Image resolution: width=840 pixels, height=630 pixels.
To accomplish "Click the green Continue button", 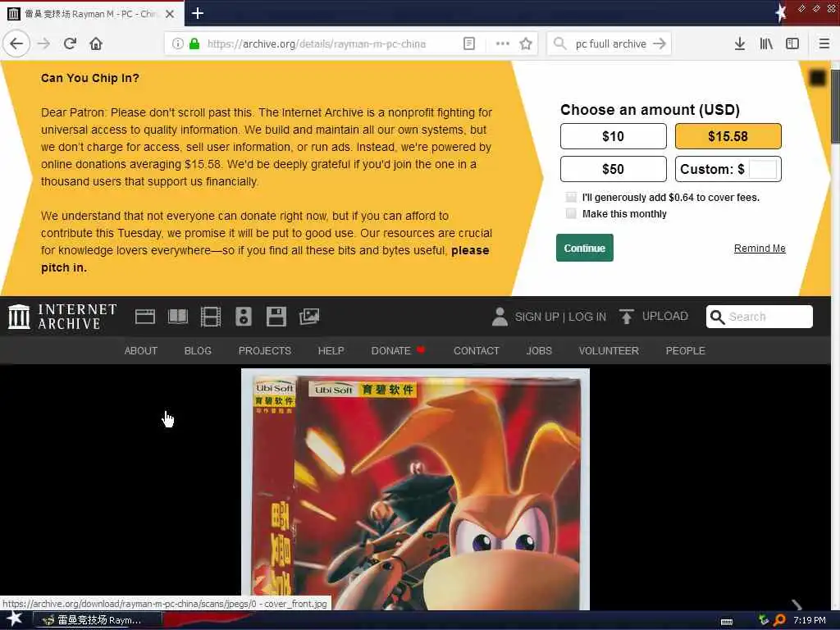I will [x=584, y=248].
